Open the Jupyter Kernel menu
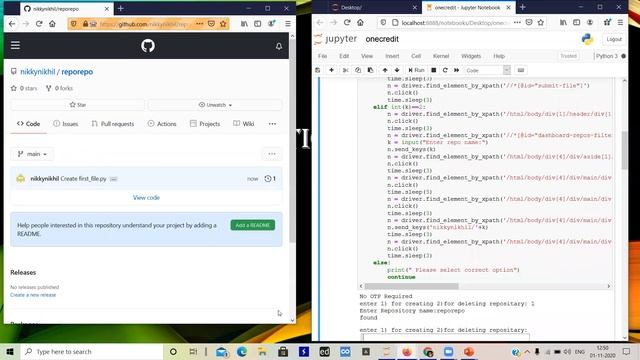The image size is (640, 360). pyautogui.click(x=441, y=56)
